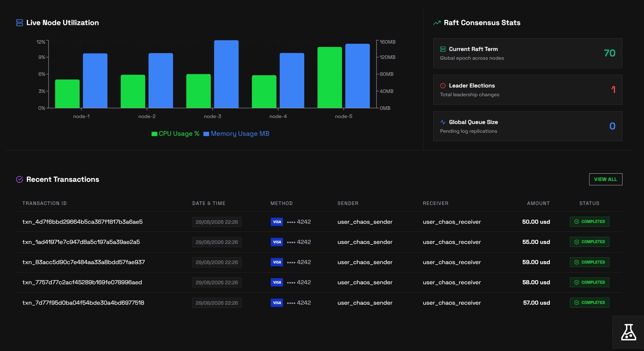The height and width of the screenshot is (351, 644).
Task: Open the flask lab icon
Action: [x=628, y=332]
